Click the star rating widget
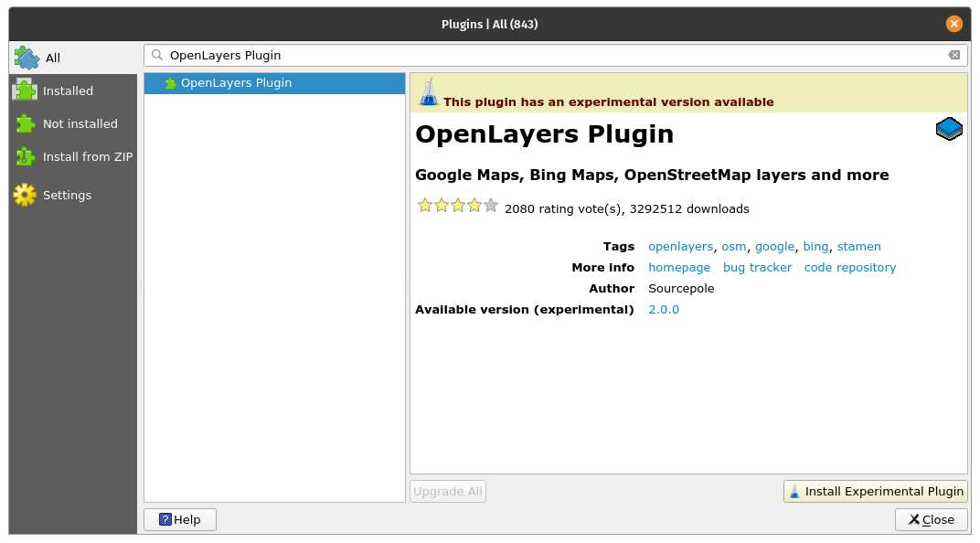The image size is (980, 543). tap(457, 206)
